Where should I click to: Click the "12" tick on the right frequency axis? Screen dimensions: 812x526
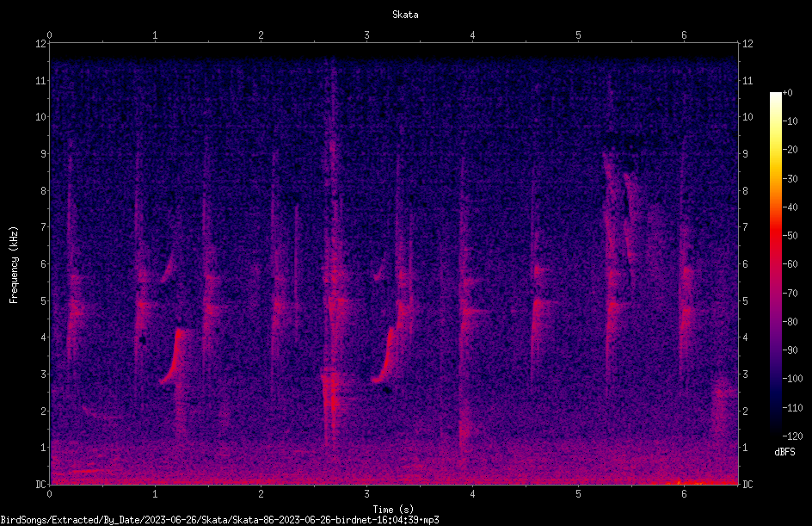[x=747, y=44]
